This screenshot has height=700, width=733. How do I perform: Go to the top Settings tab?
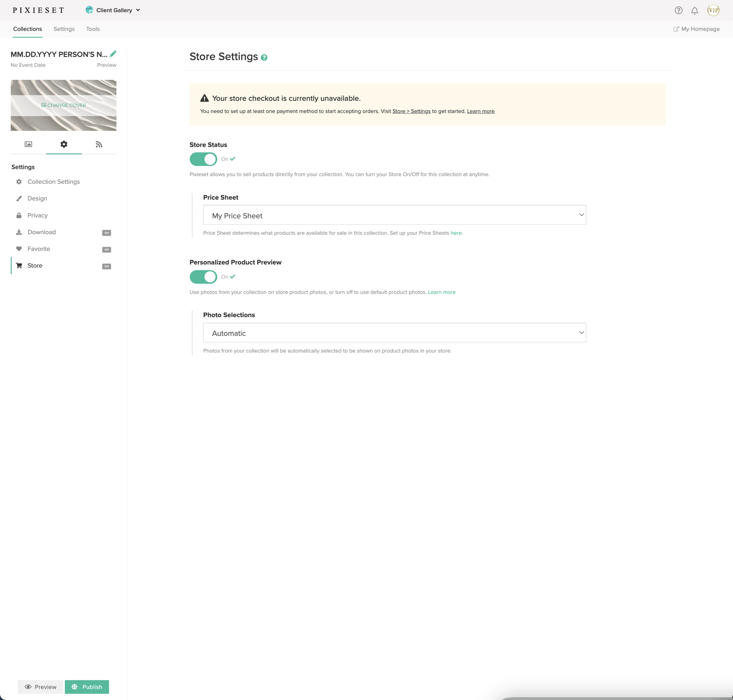(x=64, y=29)
